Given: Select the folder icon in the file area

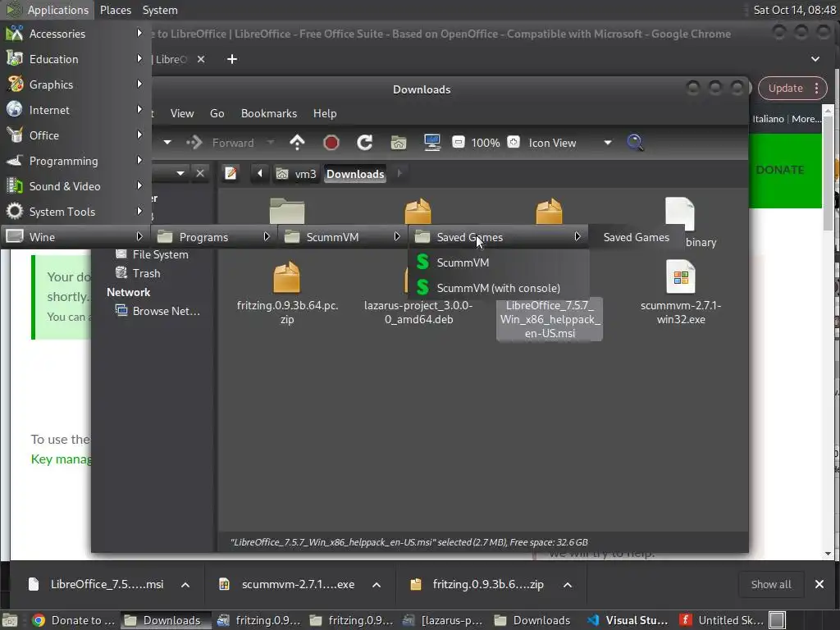Looking at the screenshot, I should 286,211.
